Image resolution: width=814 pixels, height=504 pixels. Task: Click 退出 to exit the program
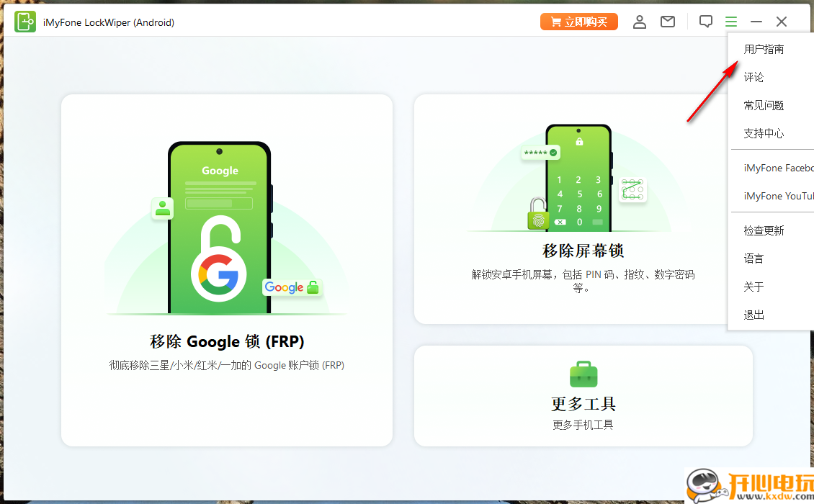click(x=753, y=315)
